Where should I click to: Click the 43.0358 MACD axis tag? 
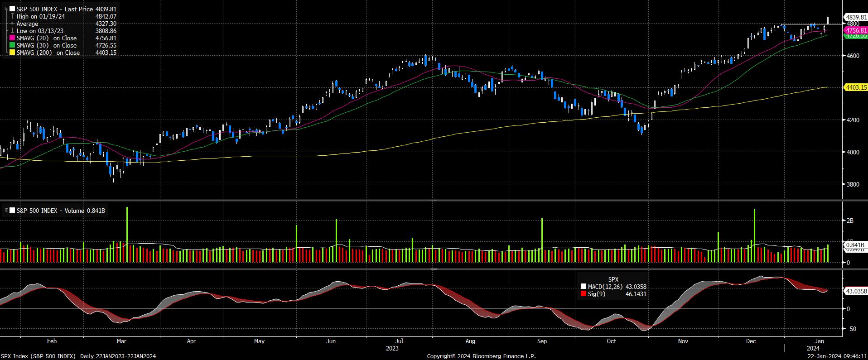point(856,291)
